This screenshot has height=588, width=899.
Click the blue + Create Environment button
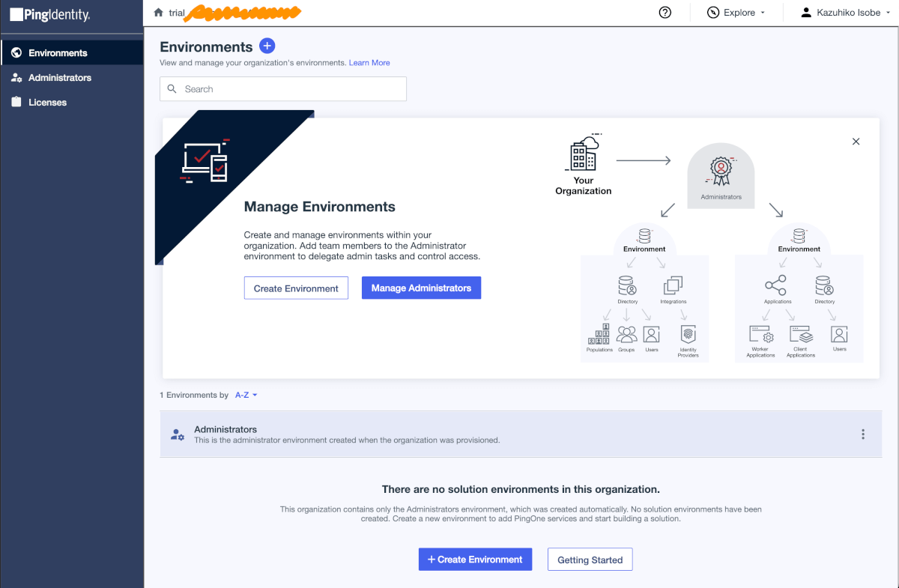(x=475, y=560)
